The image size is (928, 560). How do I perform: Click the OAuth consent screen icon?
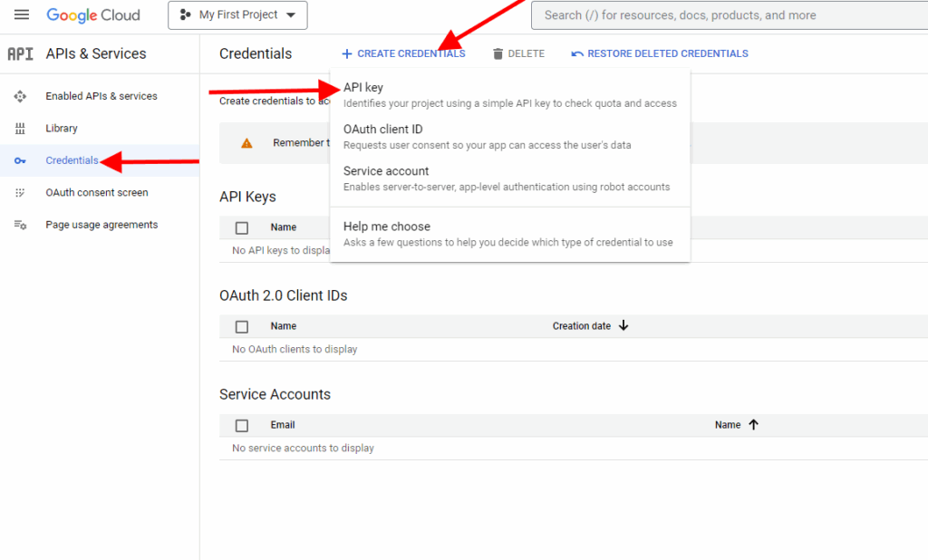(x=20, y=193)
